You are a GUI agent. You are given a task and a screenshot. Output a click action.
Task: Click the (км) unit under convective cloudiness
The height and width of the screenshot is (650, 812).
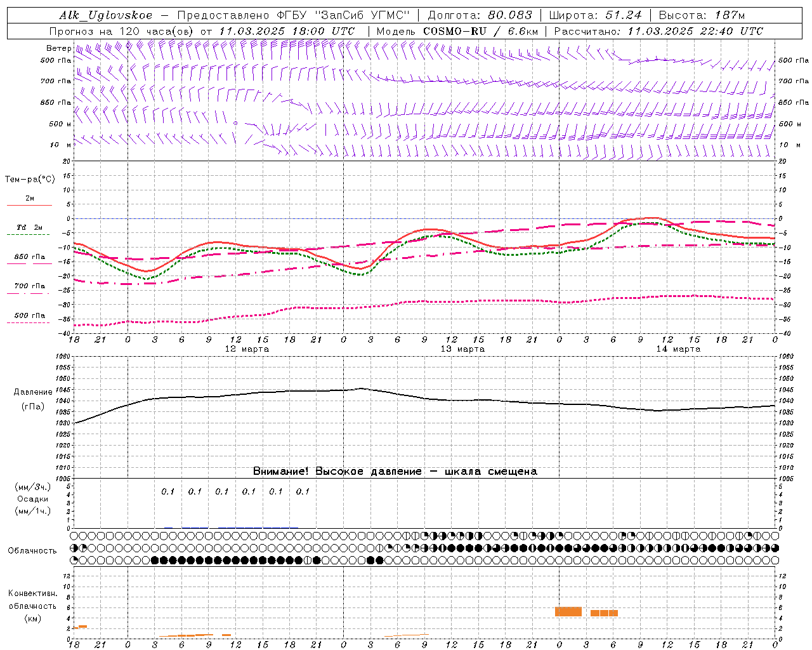[x=33, y=619]
